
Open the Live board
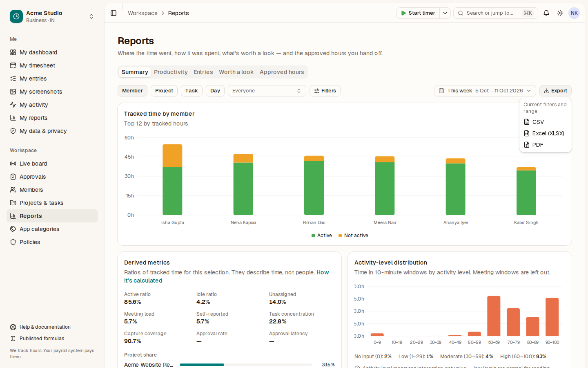[52, 164]
